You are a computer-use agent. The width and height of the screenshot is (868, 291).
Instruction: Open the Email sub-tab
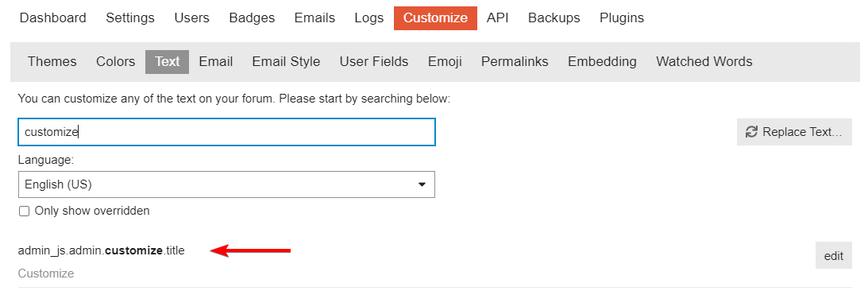click(x=216, y=61)
